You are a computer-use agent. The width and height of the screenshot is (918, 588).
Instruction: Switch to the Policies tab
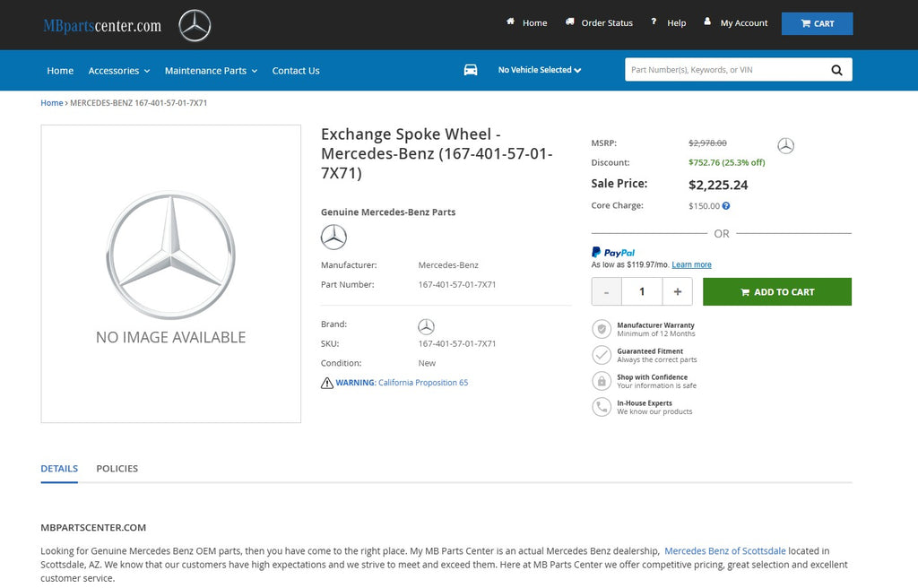[117, 469]
